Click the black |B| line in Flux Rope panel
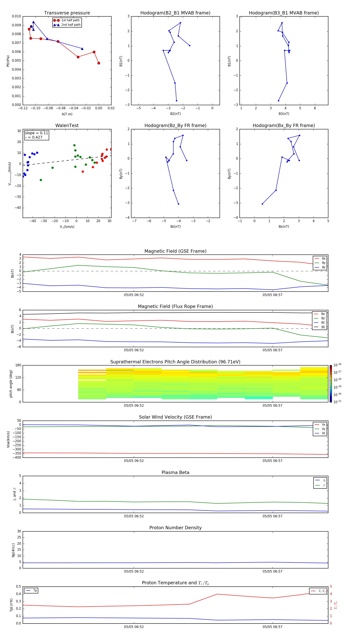This screenshot has height=644, width=351. (175, 312)
